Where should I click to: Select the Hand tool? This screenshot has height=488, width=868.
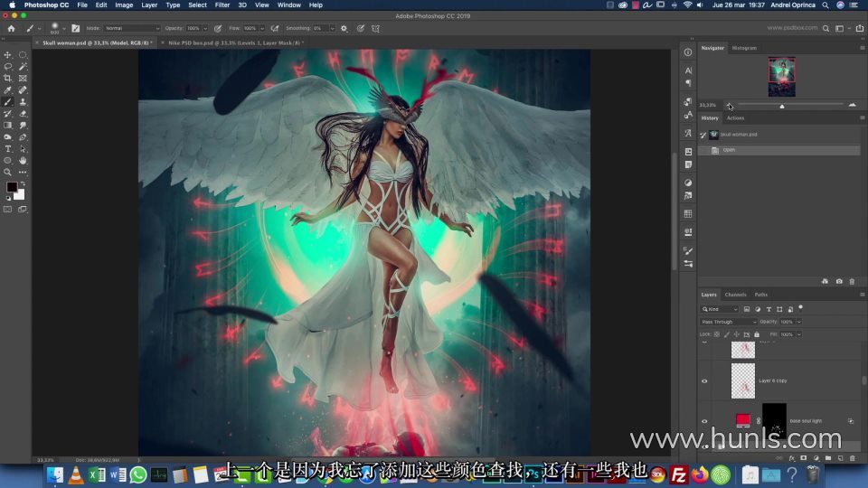(23, 161)
